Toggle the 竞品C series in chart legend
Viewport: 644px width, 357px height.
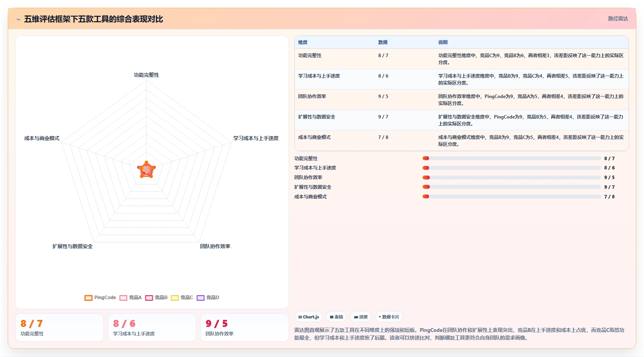click(182, 298)
